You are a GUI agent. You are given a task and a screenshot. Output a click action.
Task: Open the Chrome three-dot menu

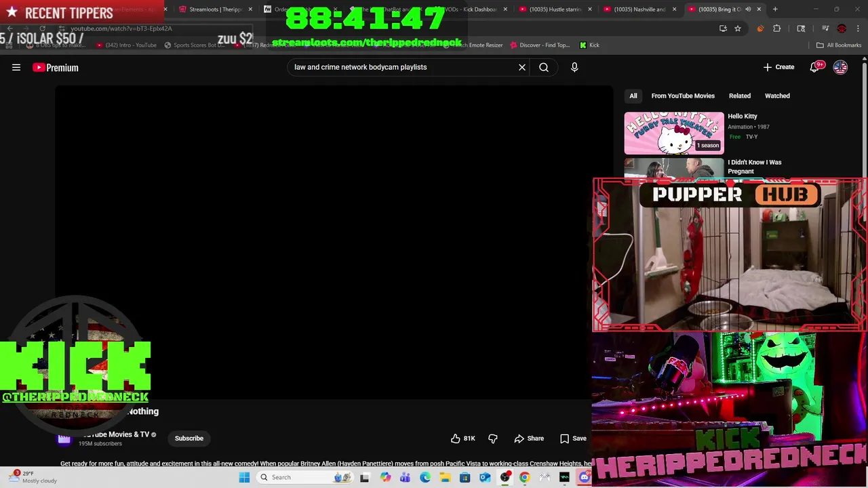[x=858, y=28]
